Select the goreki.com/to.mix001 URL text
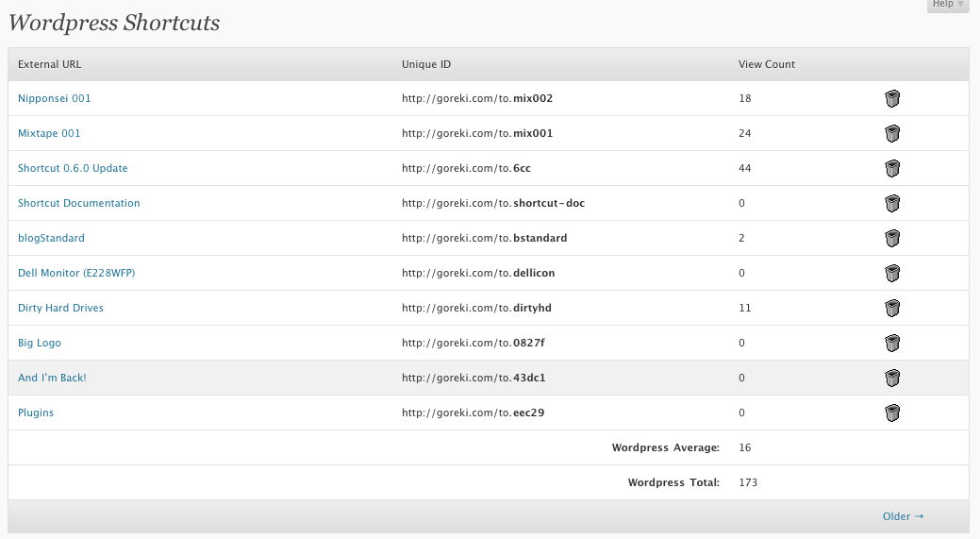Image resolution: width=980 pixels, height=539 pixels. [x=477, y=133]
